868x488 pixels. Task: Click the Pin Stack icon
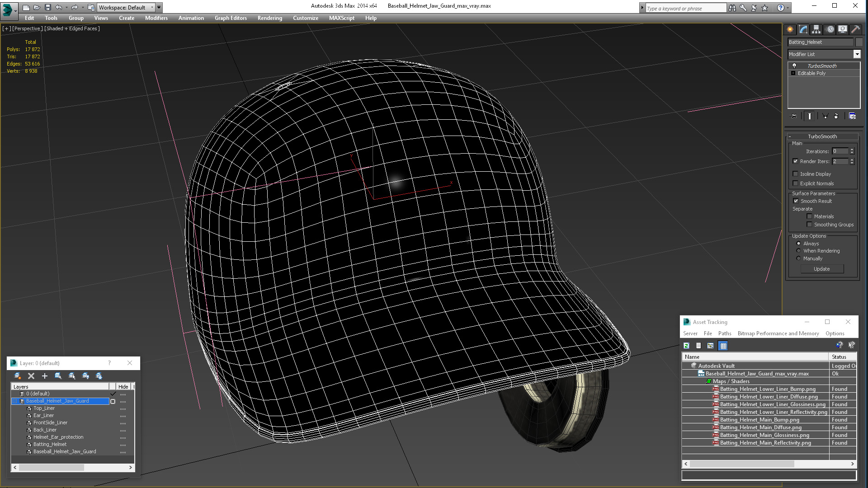pyautogui.click(x=794, y=116)
